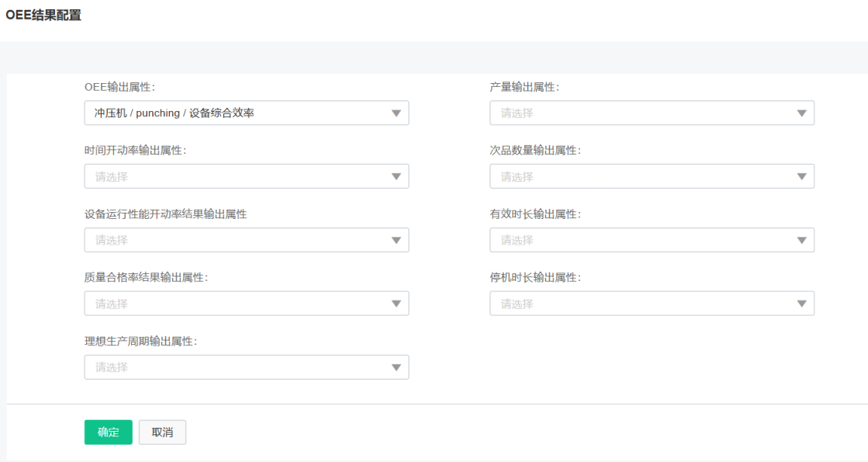The image size is (868, 462).
Task: Click the triangle arrow of 产量输出属性
Action: 801,113
